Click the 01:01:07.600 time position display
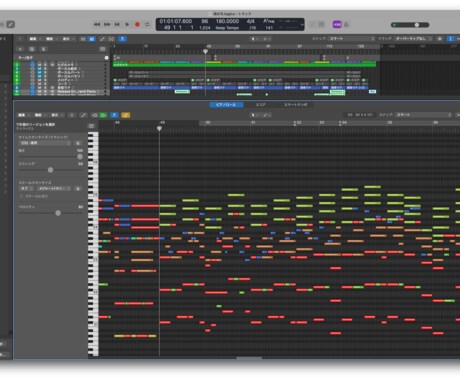 coord(176,21)
